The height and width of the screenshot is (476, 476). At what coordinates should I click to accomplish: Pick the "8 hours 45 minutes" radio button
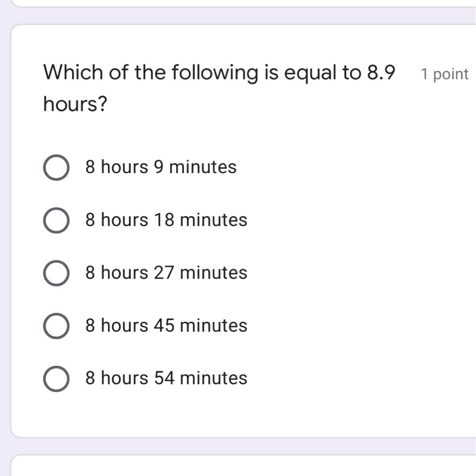coord(56,326)
